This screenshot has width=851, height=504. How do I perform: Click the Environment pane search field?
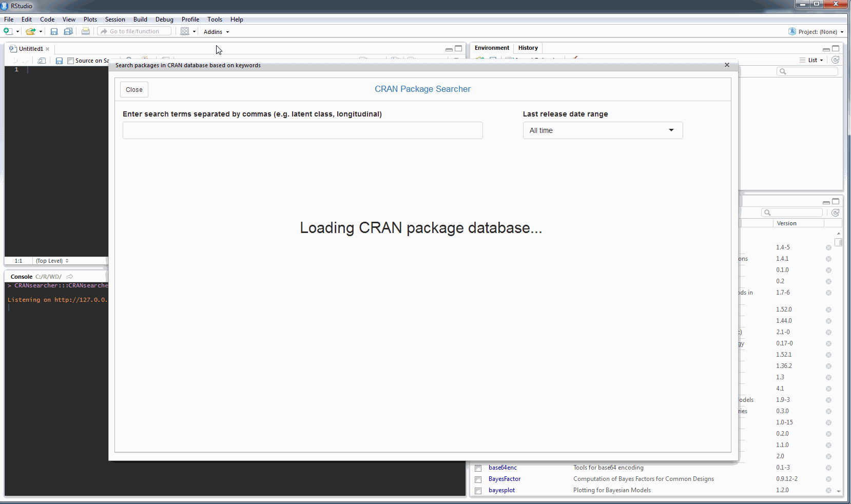[x=807, y=71]
